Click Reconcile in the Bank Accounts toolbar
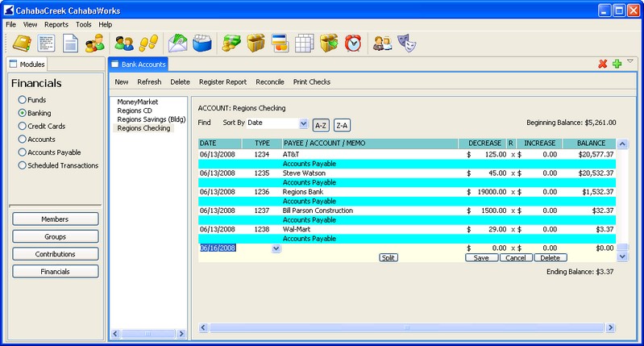The height and width of the screenshot is (346, 644). point(270,81)
